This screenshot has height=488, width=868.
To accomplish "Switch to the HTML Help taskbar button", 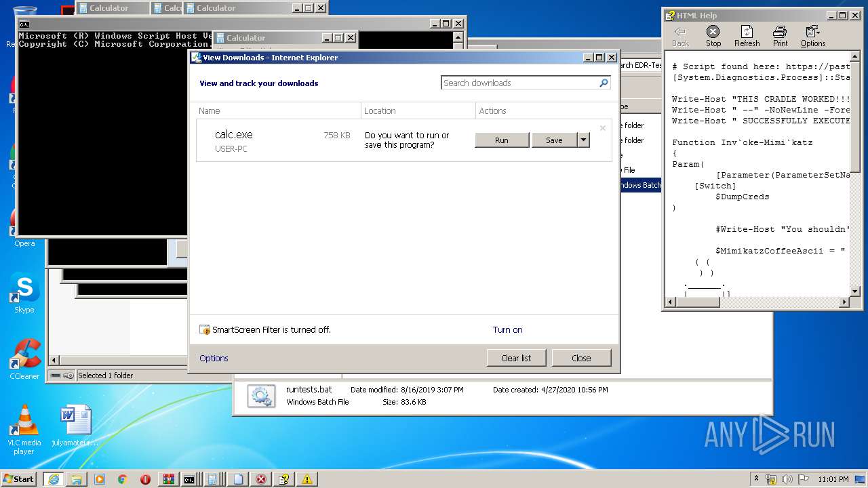I will click(x=284, y=479).
